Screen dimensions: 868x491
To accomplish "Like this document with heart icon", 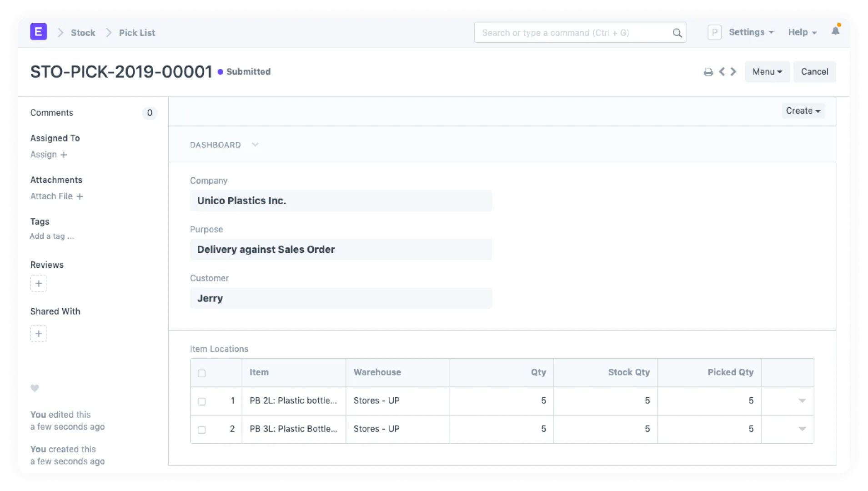I will click(x=35, y=388).
